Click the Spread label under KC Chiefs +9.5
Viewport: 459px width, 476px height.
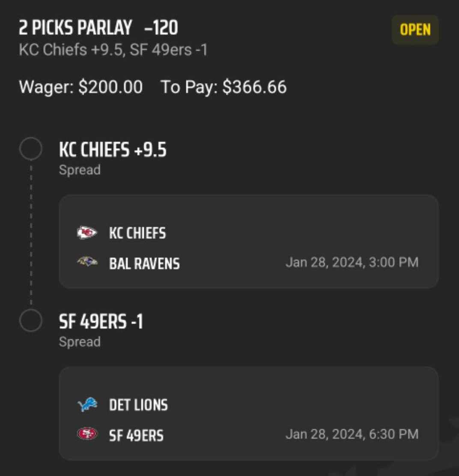pyautogui.click(x=80, y=170)
